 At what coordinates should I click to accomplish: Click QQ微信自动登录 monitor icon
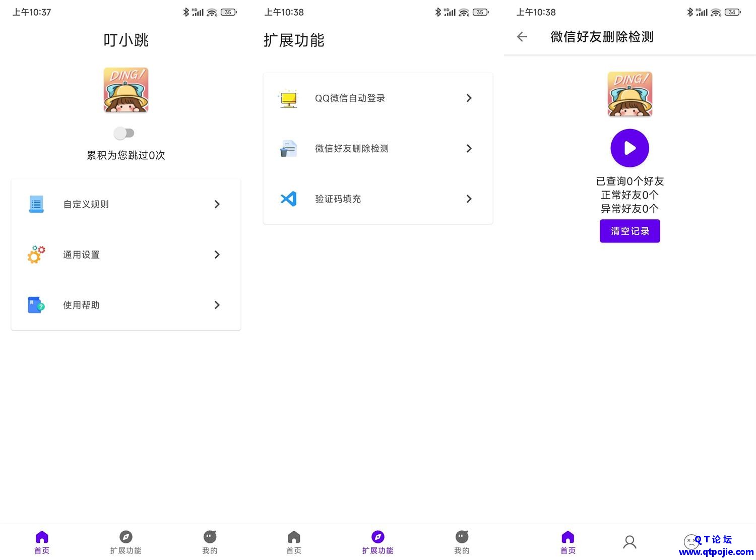pos(288,98)
